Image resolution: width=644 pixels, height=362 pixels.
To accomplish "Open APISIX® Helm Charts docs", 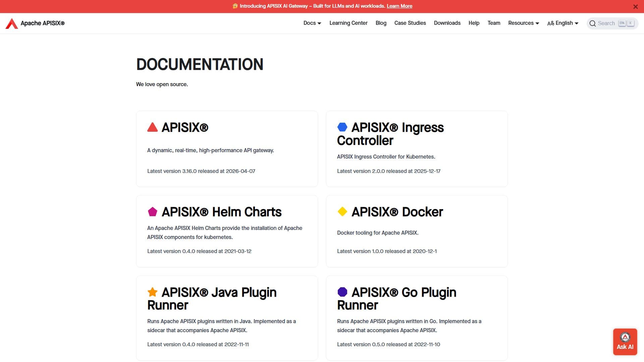I will click(221, 212).
